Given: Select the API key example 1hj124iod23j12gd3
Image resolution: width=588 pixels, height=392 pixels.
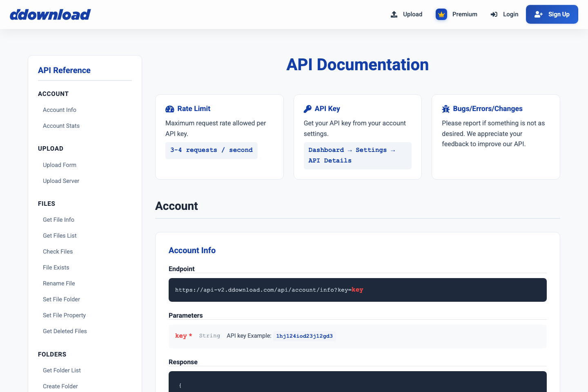Looking at the screenshot, I should [x=304, y=336].
